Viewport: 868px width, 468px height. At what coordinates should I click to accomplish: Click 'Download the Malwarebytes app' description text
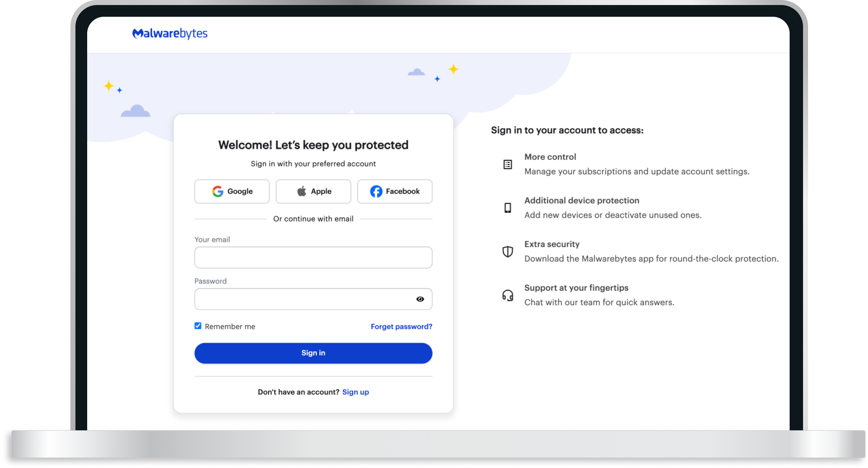651,259
